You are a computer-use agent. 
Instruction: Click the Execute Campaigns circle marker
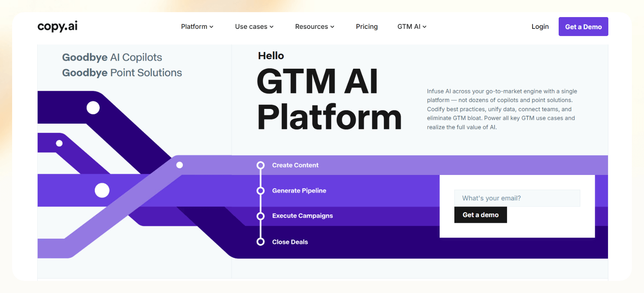[261, 216]
